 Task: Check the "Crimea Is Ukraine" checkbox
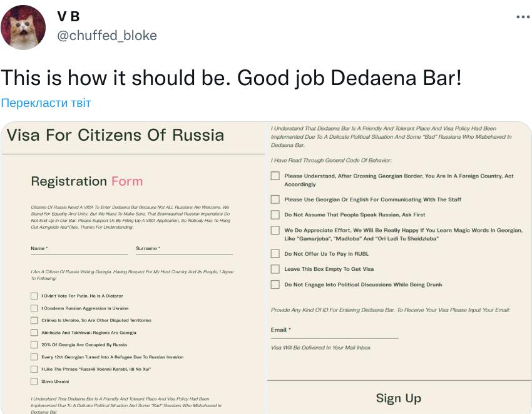click(34, 320)
